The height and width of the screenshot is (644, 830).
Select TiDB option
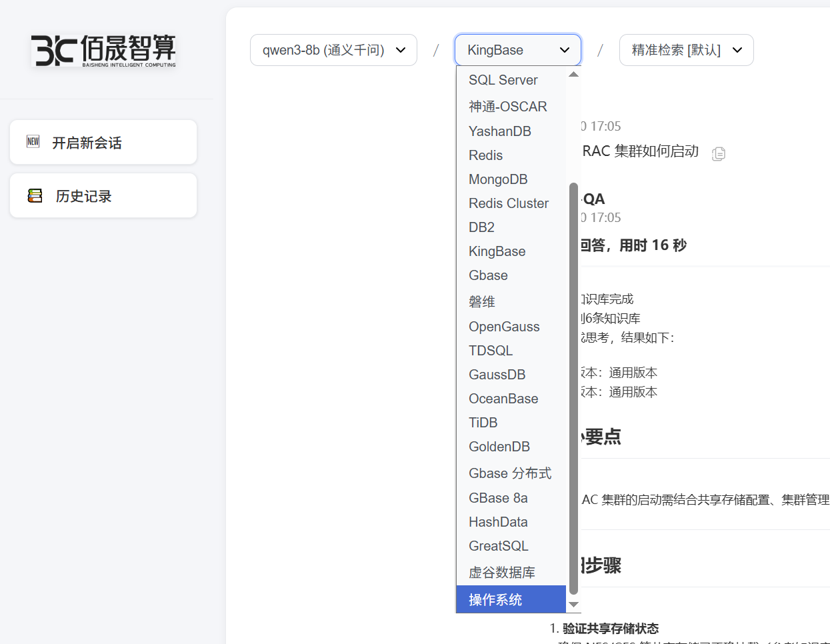pos(511,423)
